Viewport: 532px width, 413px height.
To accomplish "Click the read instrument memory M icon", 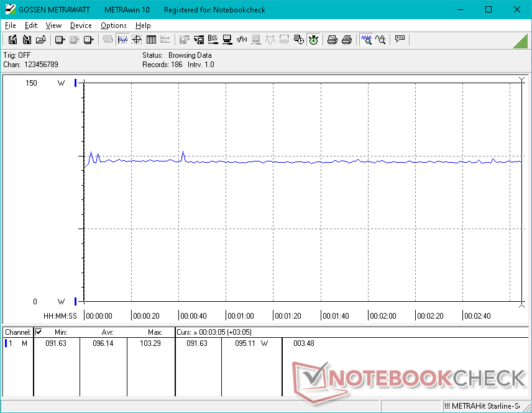I will [x=88, y=40].
